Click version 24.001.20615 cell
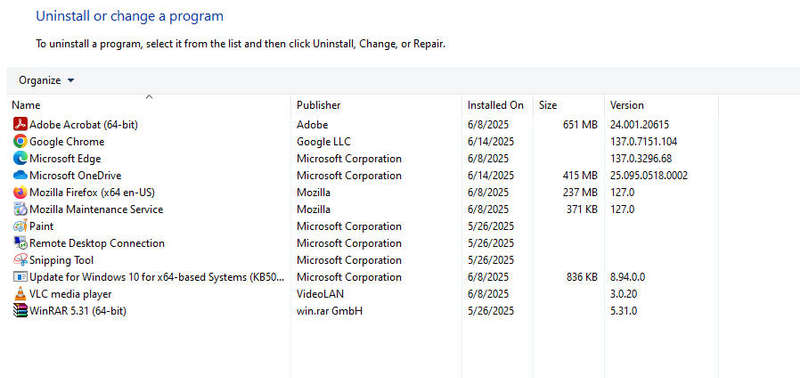 point(639,124)
